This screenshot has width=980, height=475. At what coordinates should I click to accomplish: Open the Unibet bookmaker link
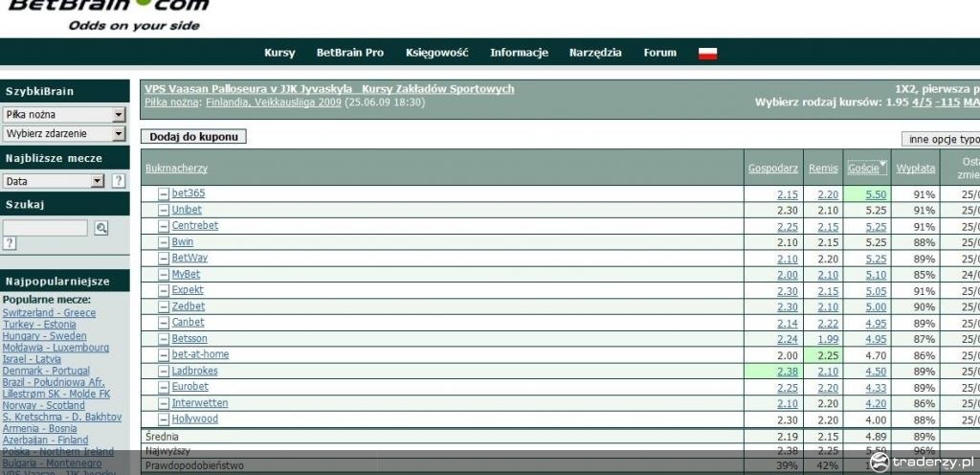point(187,210)
